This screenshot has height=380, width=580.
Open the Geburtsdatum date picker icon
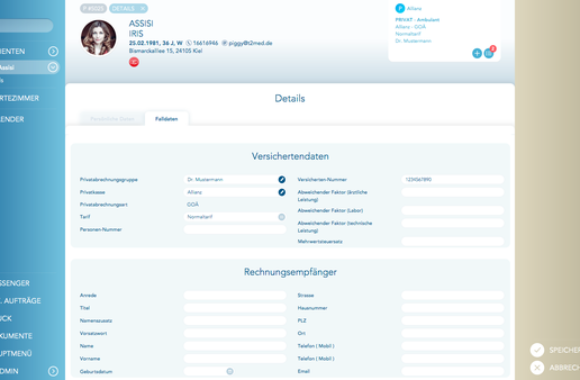230,371
